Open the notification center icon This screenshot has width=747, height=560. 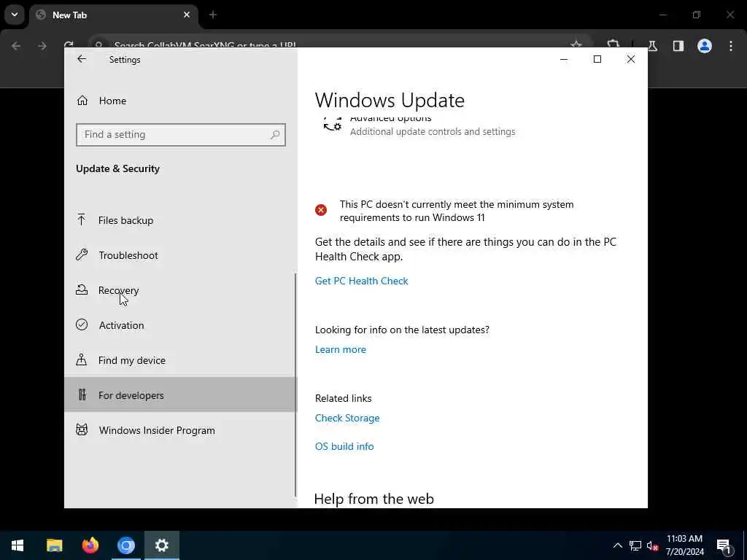coord(724,545)
